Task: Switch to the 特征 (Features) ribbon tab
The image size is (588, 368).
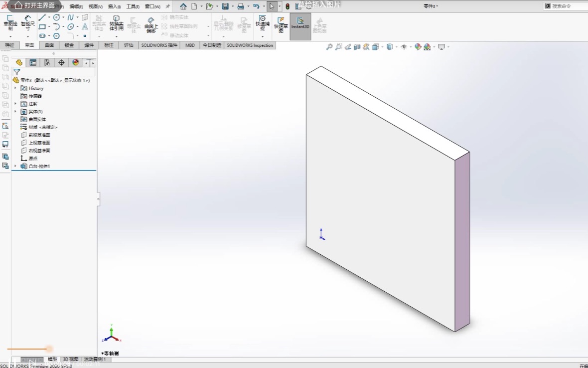Action: click(x=9, y=45)
